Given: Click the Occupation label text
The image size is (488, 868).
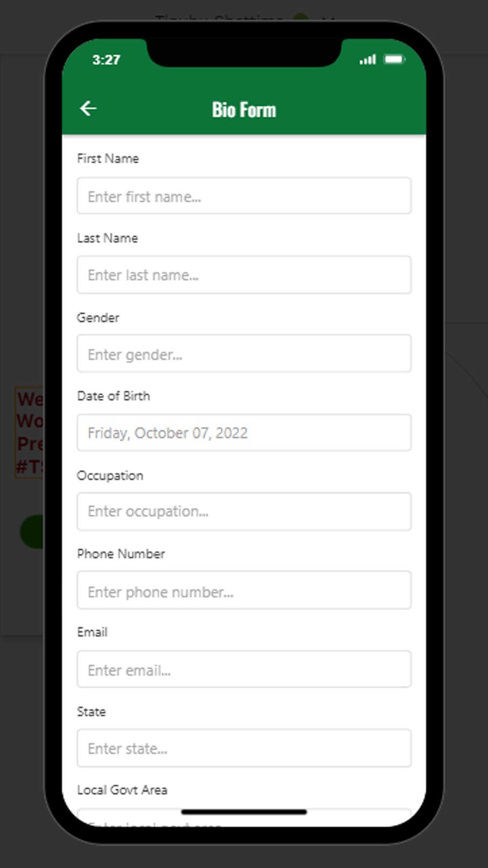Looking at the screenshot, I should click(x=110, y=475).
